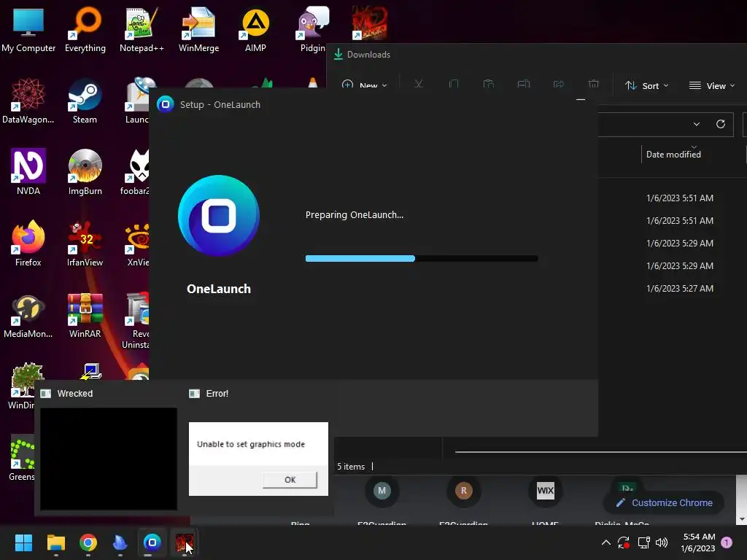
Task: Open XnView desktop shortcut
Action: [x=138, y=244]
